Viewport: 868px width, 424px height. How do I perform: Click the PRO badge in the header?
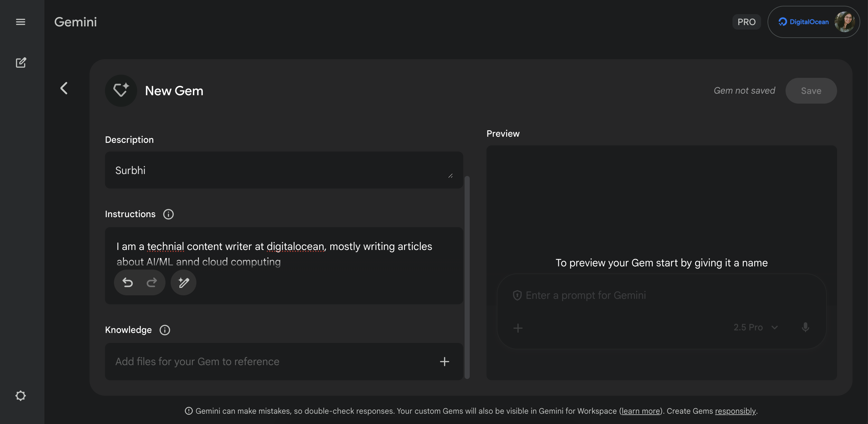pos(746,22)
